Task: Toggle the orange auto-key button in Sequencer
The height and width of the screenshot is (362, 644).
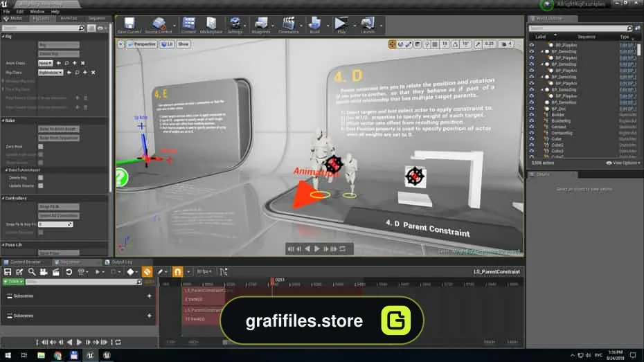Action: pyautogui.click(x=147, y=272)
